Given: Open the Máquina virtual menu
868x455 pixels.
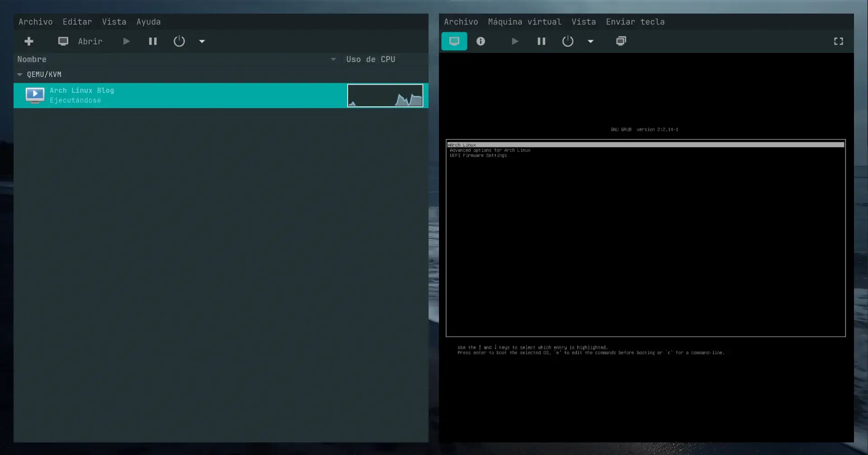Looking at the screenshot, I should (525, 21).
